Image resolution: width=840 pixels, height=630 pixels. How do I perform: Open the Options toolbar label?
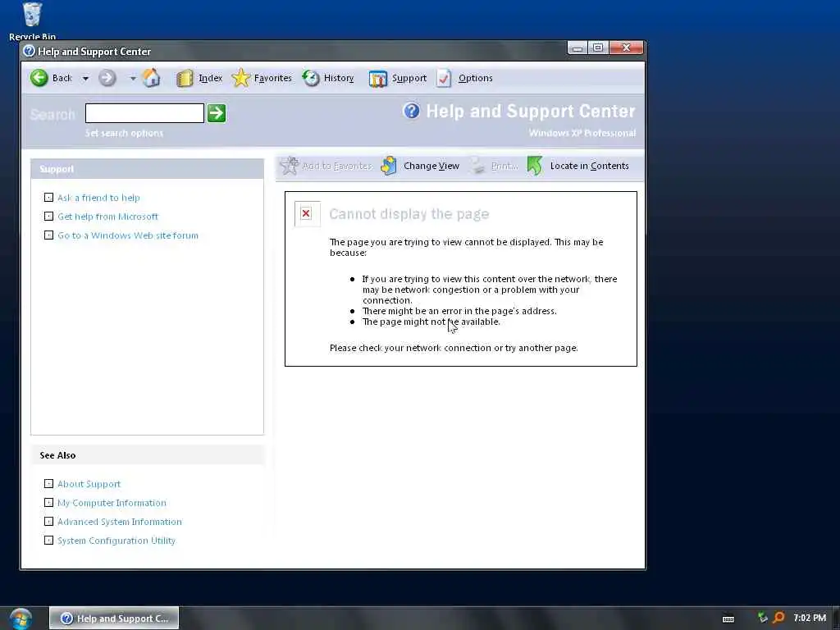click(475, 78)
